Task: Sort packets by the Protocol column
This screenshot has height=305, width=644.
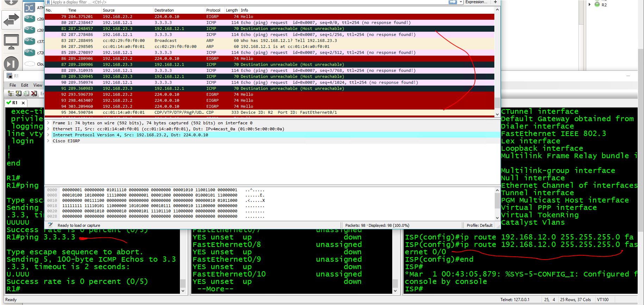Action: (x=214, y=10)
